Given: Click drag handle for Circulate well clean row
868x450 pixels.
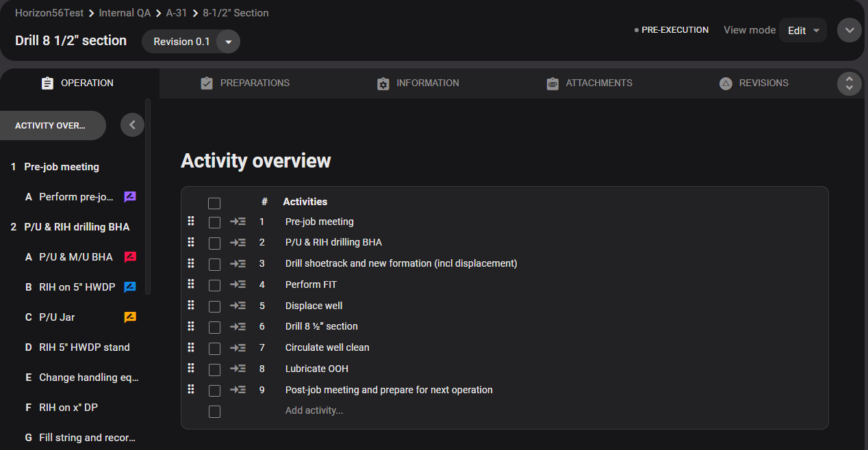Looking at the screenshot, I should click(x=191, y=347).
